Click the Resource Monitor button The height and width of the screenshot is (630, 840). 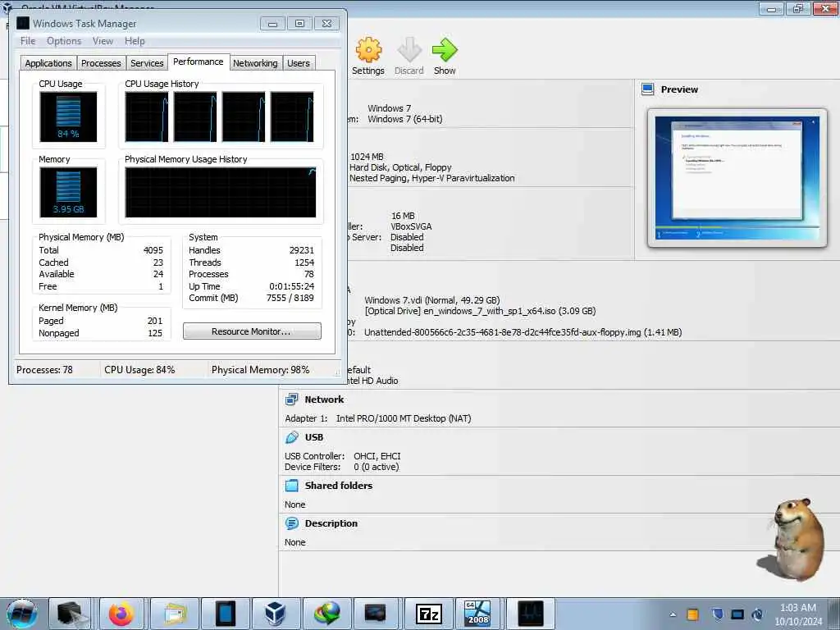coord(252,331)
